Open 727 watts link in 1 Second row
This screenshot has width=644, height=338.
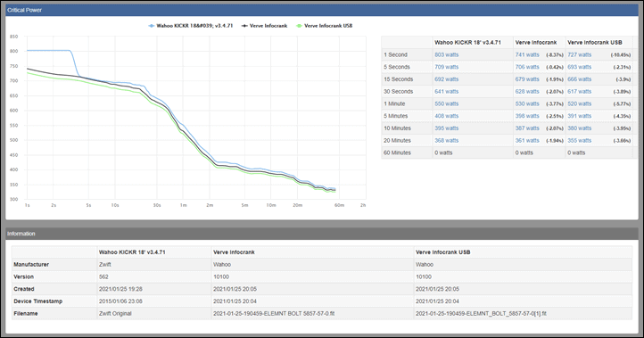pyautogui.click(x=580, y=54)
